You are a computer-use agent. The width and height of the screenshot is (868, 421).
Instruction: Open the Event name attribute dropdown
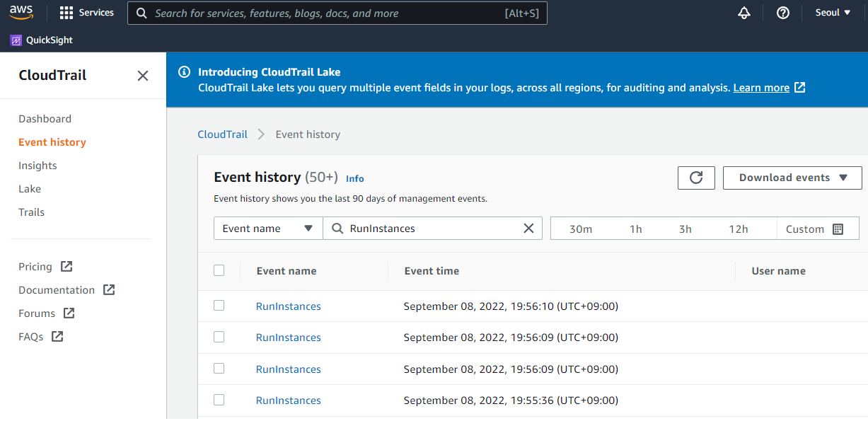coord(268,229)
